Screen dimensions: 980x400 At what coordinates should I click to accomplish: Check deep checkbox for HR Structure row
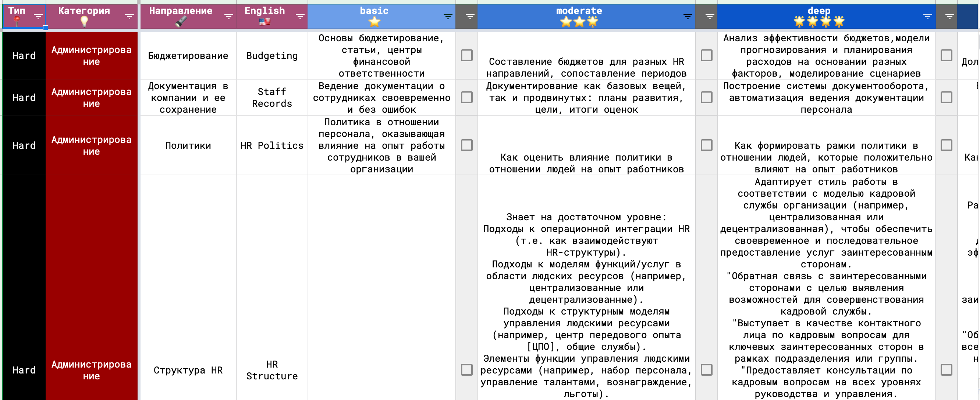[x=946, y=369]
